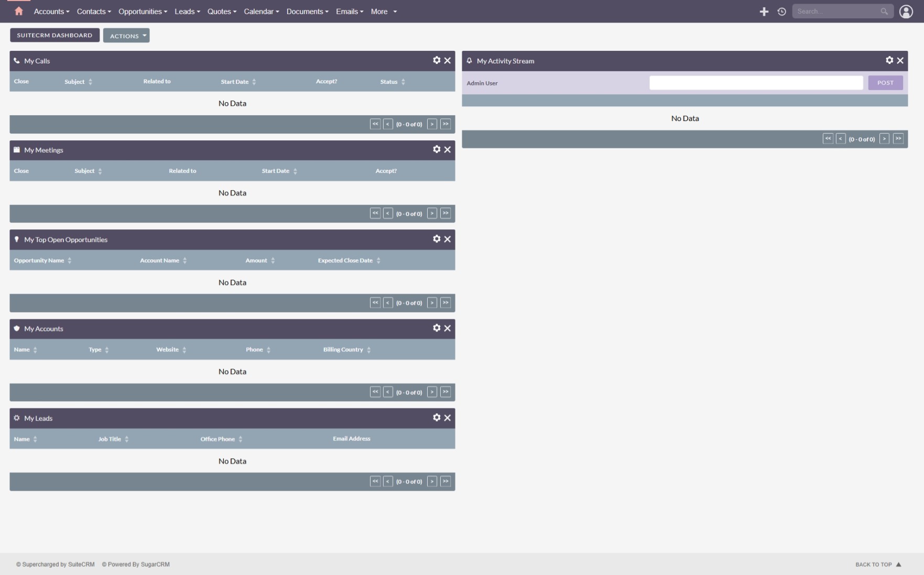924x575 pixels.
Task: Click the home icon in navigation bar
Action: 19,11
